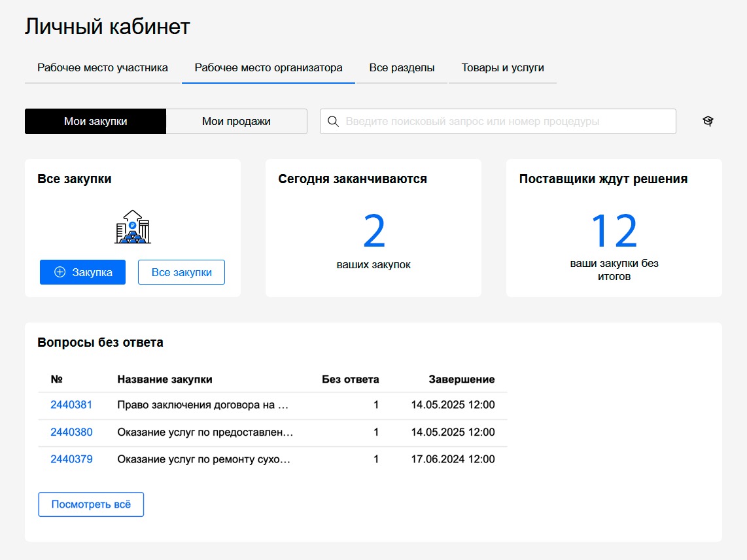Click the procurement illustration icon

tap(133, 227)
